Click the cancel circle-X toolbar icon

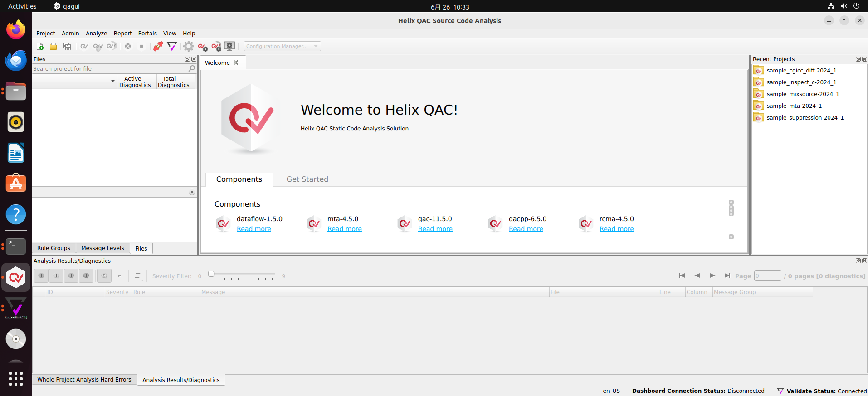pyautogui.click(x=128, y=46)
